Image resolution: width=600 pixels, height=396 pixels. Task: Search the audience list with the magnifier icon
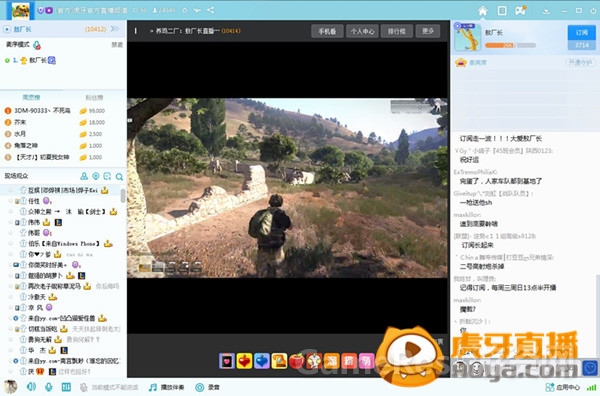[119, 176]
